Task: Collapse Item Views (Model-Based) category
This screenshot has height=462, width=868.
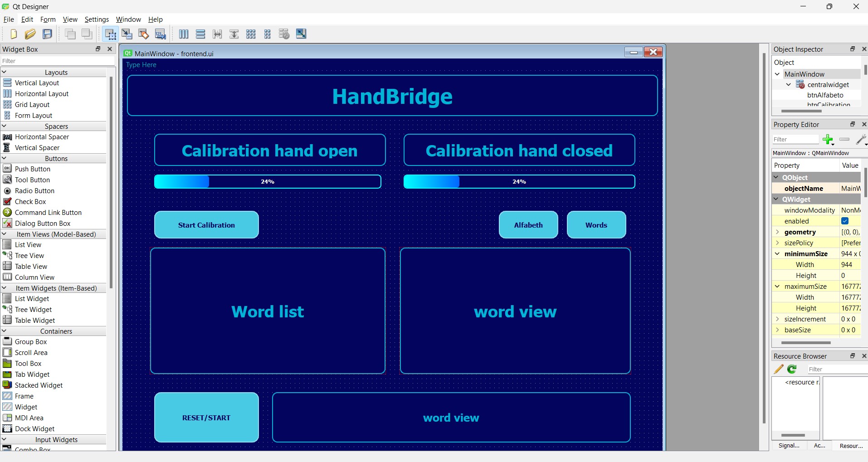Action: (x=4, y=234)
